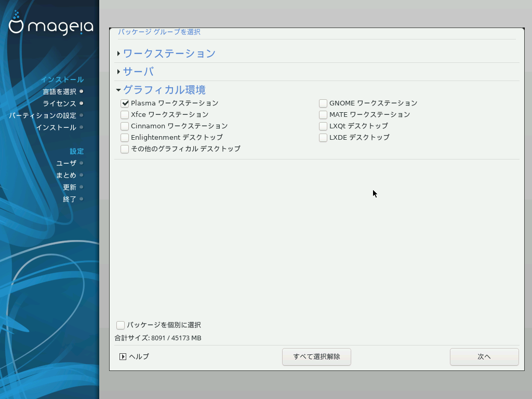Enable GNOME ワークステーション checkbox
This screenshot has height=399, width=532.
pos(323,103)
